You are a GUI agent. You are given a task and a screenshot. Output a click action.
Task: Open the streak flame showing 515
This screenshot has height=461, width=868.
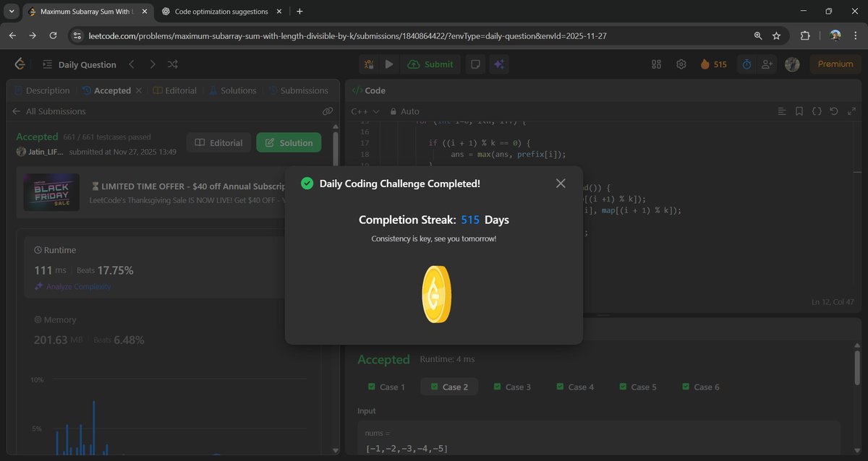pyautogui.click(x=712, y=64)
